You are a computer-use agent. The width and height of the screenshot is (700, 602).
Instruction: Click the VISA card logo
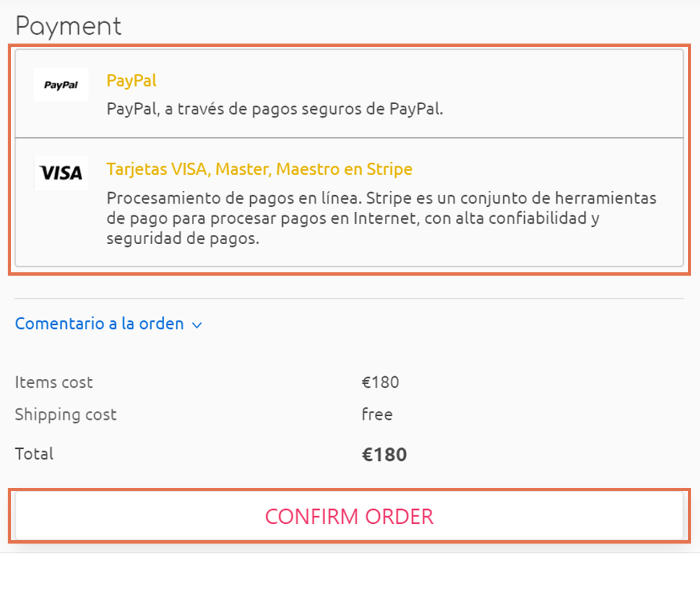coord(61,173)
